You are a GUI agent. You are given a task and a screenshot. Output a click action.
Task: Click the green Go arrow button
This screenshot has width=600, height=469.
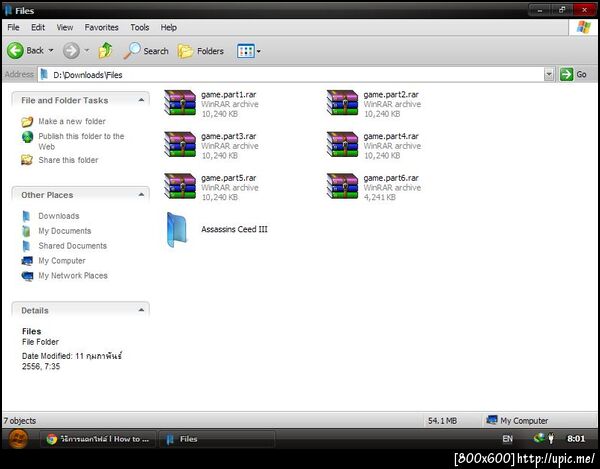566,74
